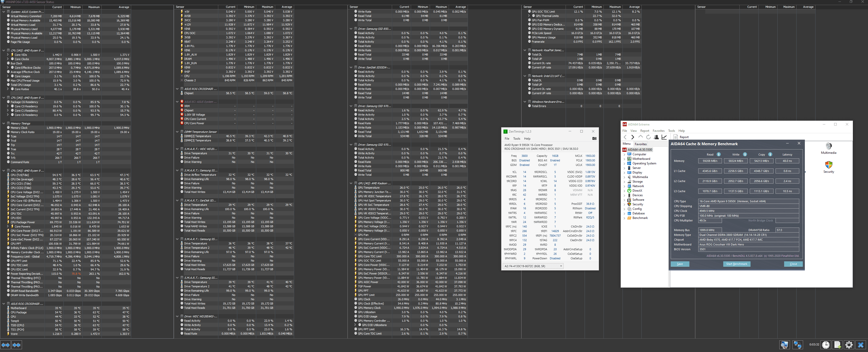Expand the Core Clocks sensor row
This screenshot has width=868, height=352.
point(8,59)
